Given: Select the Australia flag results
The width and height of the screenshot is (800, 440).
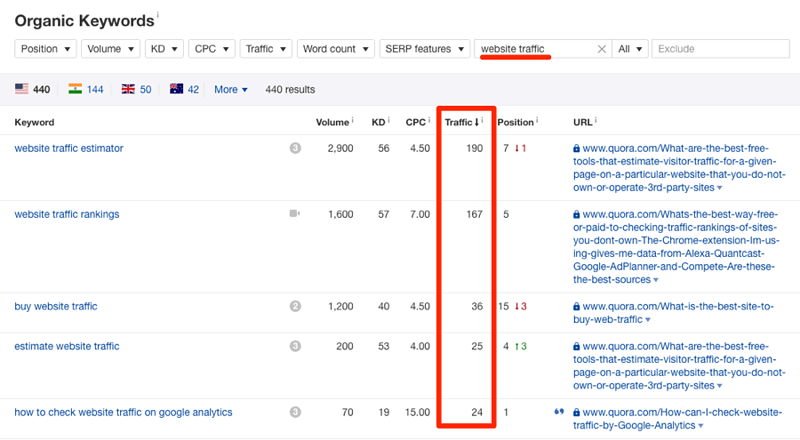Looking at the screenshot, I should pos(177,89).
